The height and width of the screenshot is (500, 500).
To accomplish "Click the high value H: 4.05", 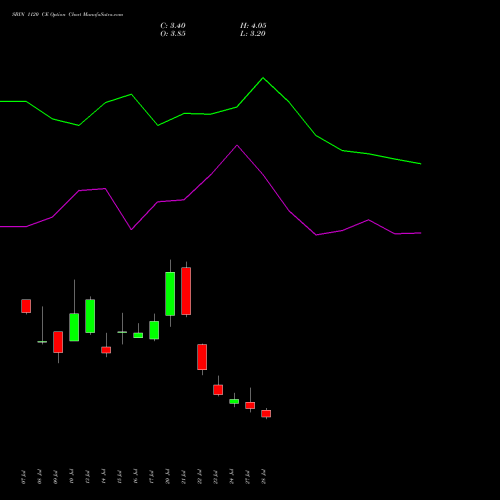I will [x=253, y=26].
